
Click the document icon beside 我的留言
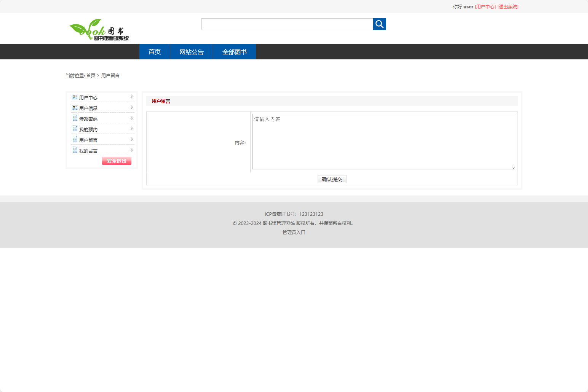(75, 150)
